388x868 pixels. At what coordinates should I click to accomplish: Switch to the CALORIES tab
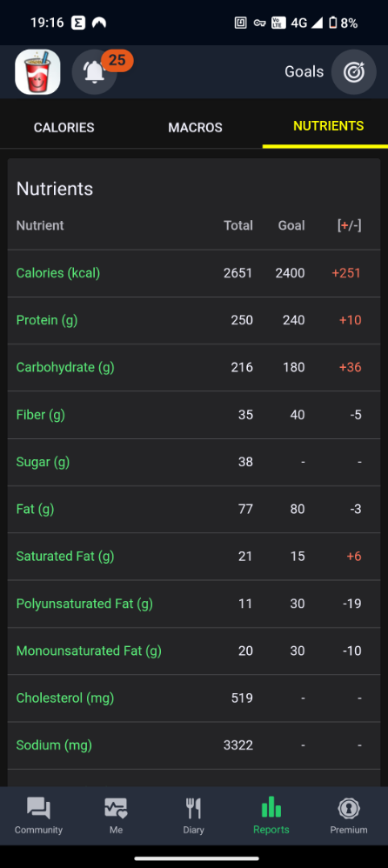(64, 127)
